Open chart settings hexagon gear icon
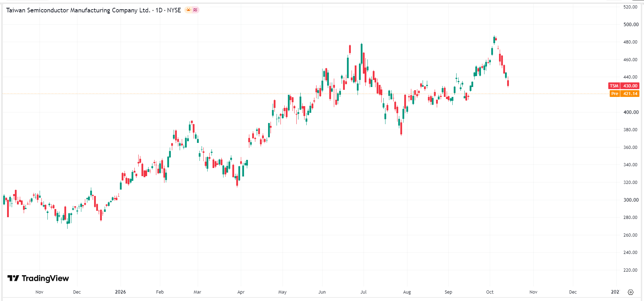The image size is (644, 301). click(631, 292)
